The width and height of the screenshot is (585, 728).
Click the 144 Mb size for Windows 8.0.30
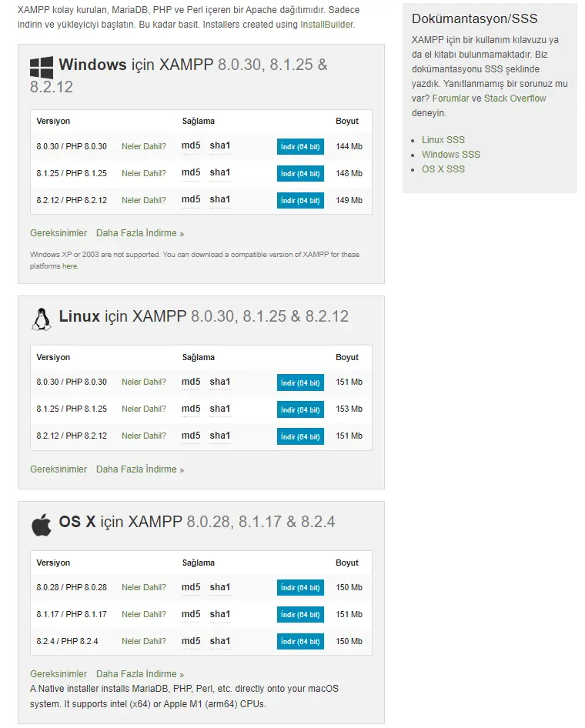click(349, 146)
